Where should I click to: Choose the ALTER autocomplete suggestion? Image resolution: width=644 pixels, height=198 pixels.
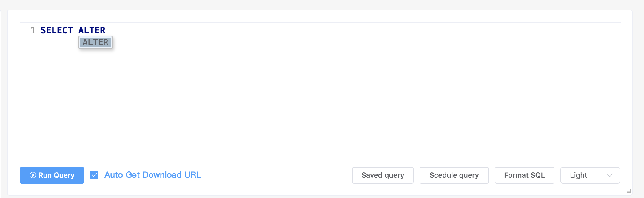(x=95, y=42)
